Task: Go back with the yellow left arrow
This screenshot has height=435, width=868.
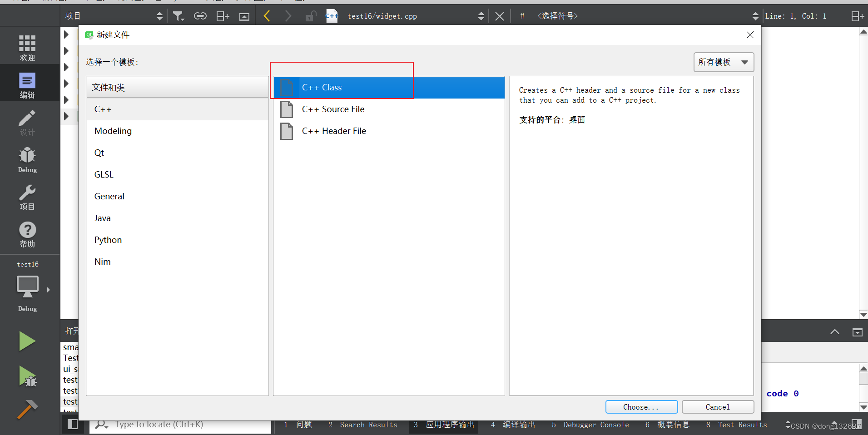Action: coord(267,16)
